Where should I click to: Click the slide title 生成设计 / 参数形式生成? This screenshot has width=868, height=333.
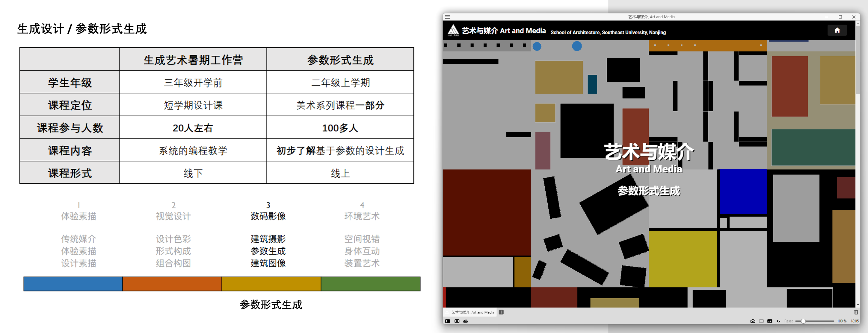coord(82,29)
